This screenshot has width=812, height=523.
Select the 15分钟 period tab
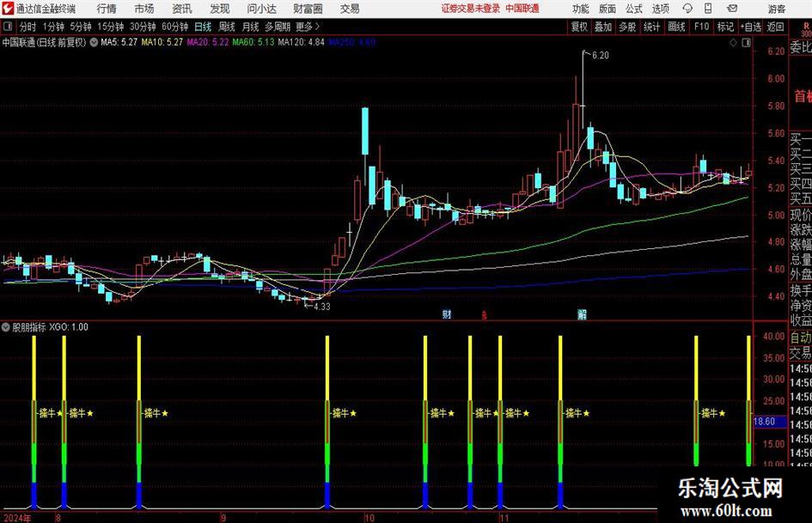click(x=110, y=27)
